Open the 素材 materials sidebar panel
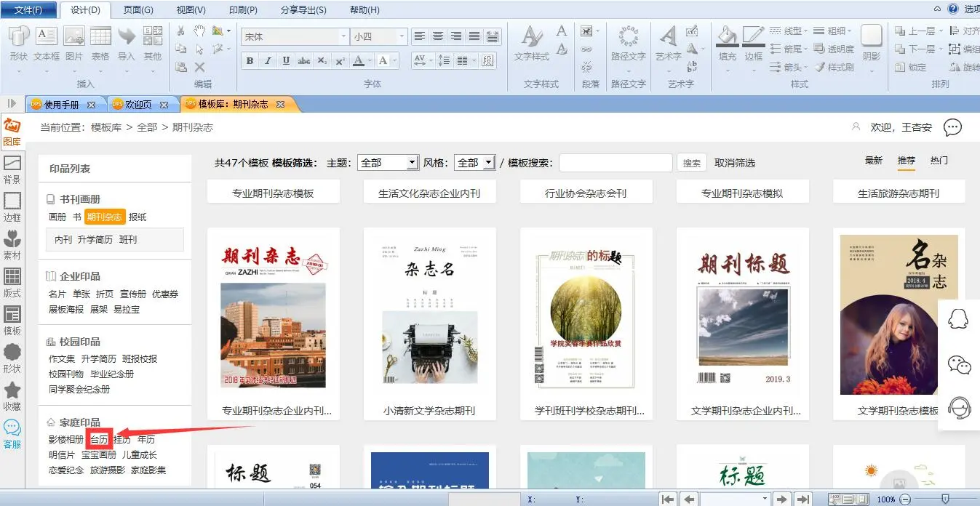Image resolution: width=980 pixels, height=506 pixels. [x=12, y=244]
